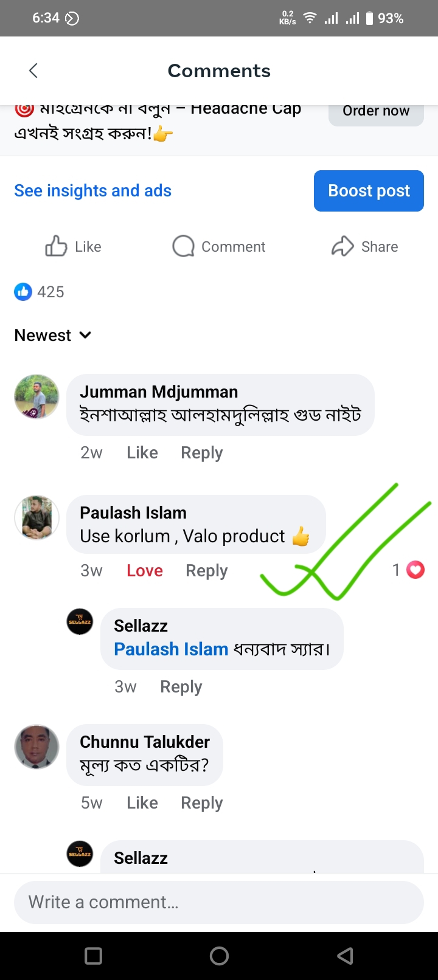The height and width of the screenshot is (980, 438).
Task: Toggle Like on Jumman Mdjumman's comment
Action: (x=142, y=452)
